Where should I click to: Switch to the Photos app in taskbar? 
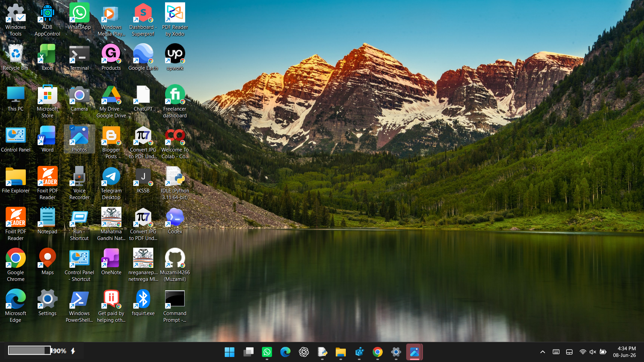[x=415, y=352]
